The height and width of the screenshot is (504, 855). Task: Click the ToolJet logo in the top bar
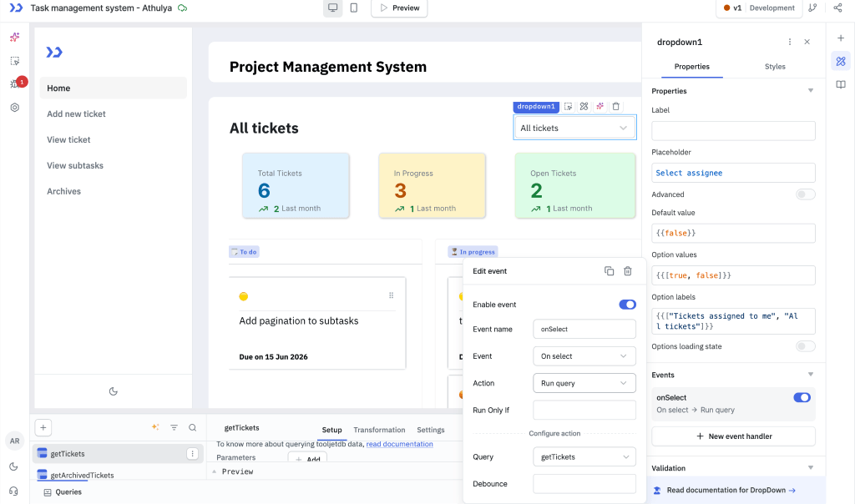16,8
